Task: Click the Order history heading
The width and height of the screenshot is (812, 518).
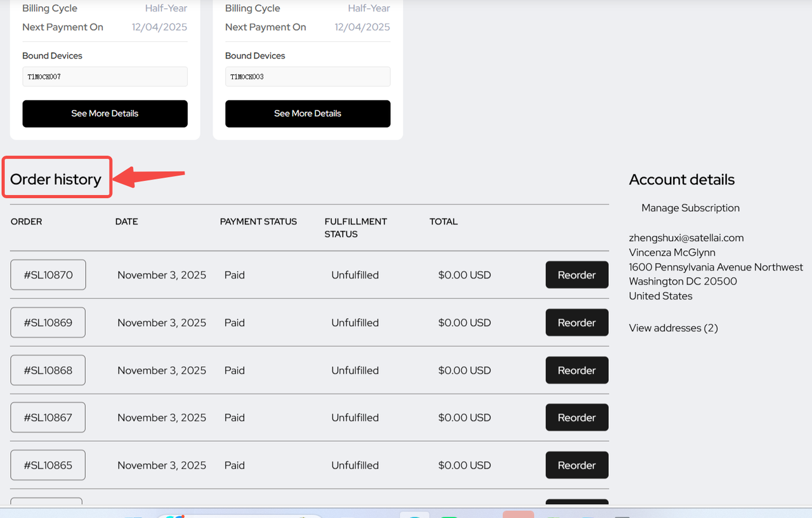Action: 56,180
